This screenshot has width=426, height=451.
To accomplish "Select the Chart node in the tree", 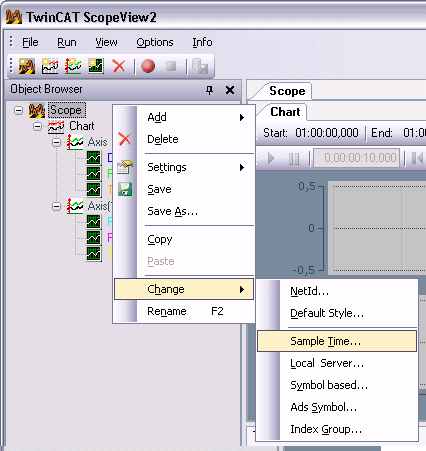I will [x=82, y=126].
